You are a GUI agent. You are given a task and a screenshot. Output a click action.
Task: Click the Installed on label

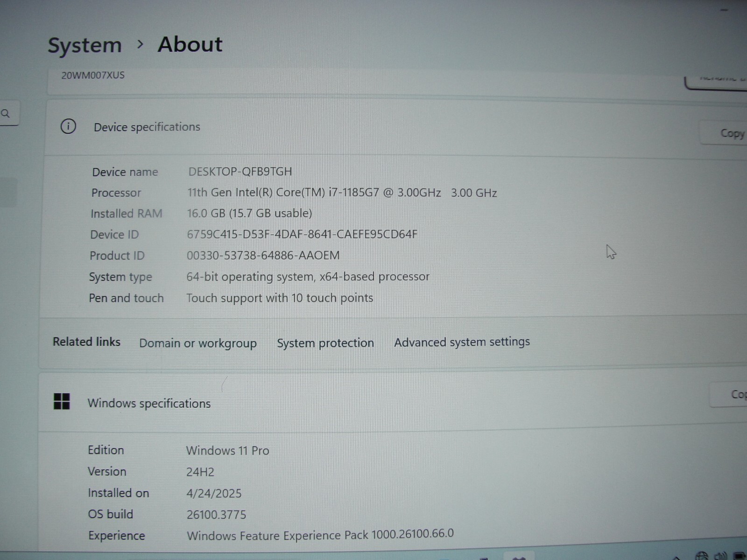[119, 493]
